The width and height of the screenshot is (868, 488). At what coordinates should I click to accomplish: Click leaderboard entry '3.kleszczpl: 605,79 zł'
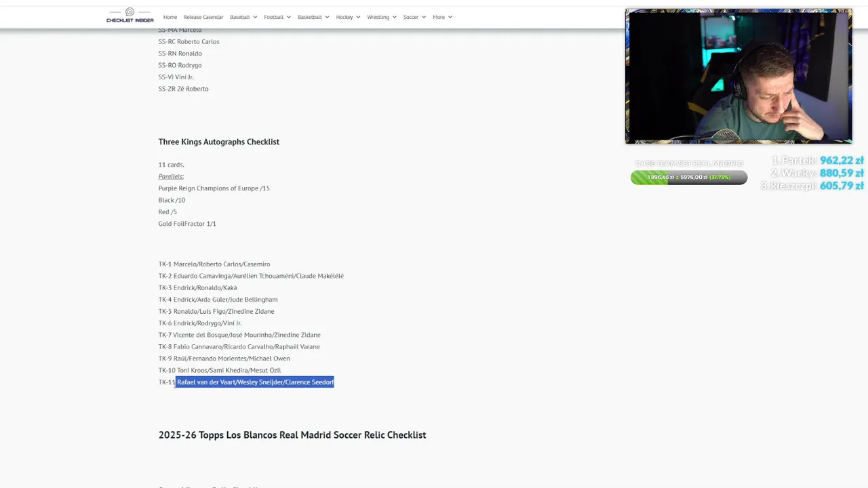(x=812, y=186)
